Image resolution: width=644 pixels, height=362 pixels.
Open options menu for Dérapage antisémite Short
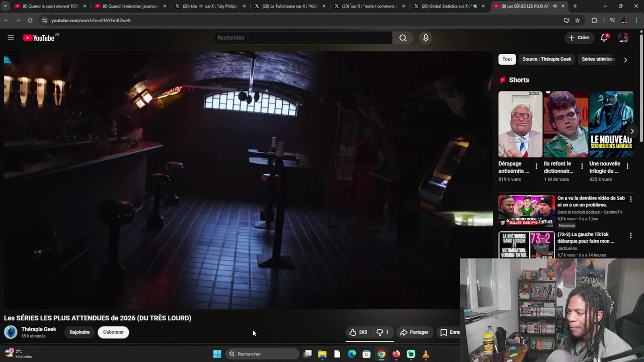536,166
